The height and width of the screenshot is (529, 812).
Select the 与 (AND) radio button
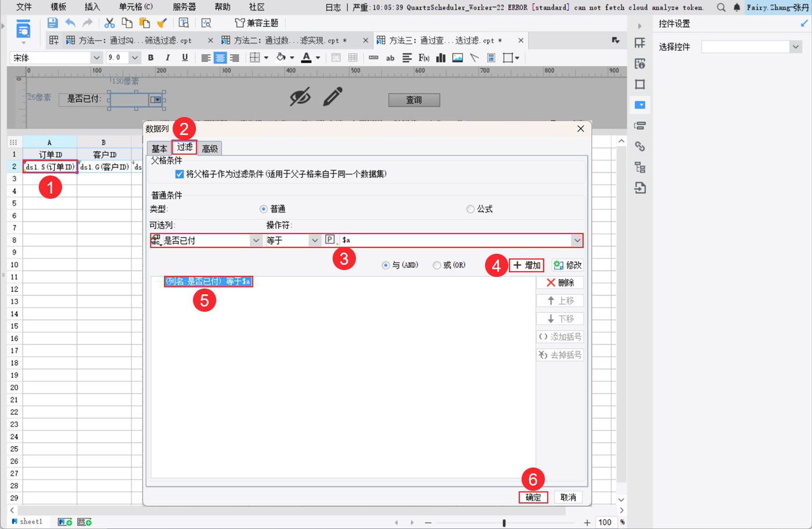pyautogui.click(x=385, y=265)
